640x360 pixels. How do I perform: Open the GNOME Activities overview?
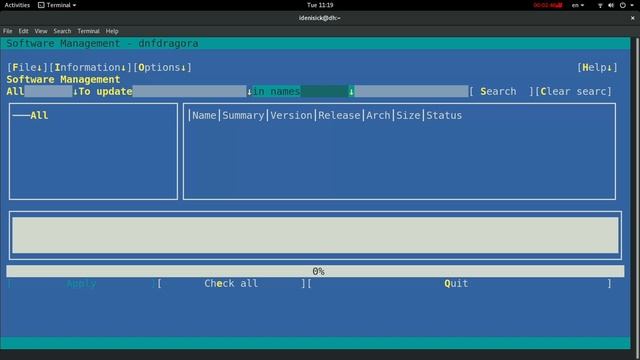(x=17, y=5)
